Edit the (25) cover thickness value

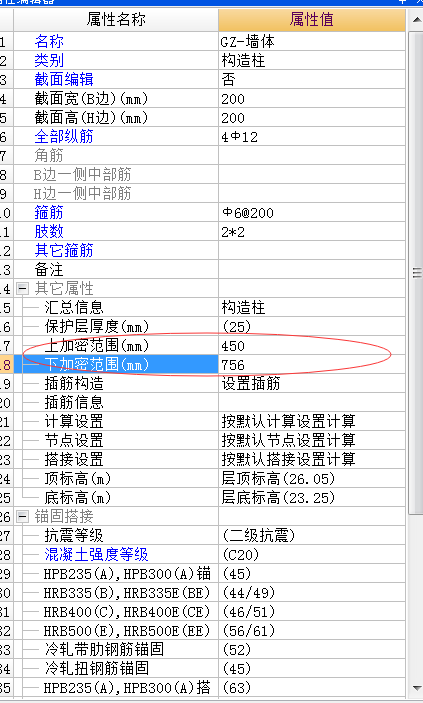tap(312, 326)
